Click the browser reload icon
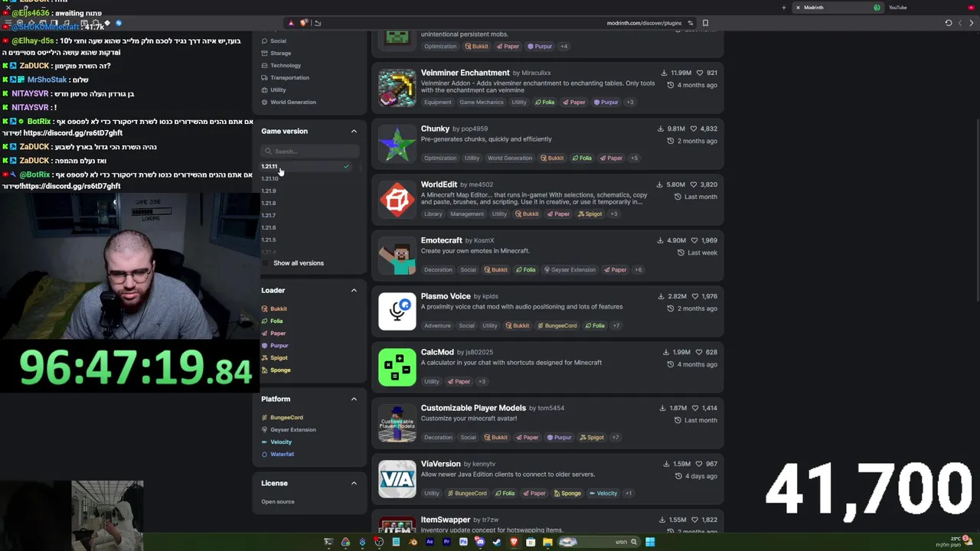 point(948,23)
